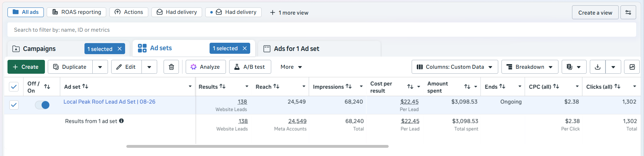Open the Actions view

pos(129,12)
